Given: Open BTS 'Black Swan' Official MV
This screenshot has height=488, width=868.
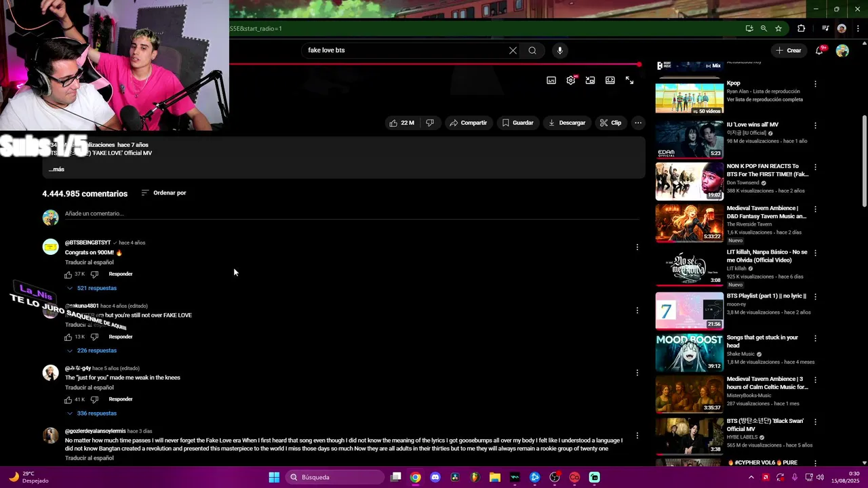Looking at the screenshot, I should [765, 425].
